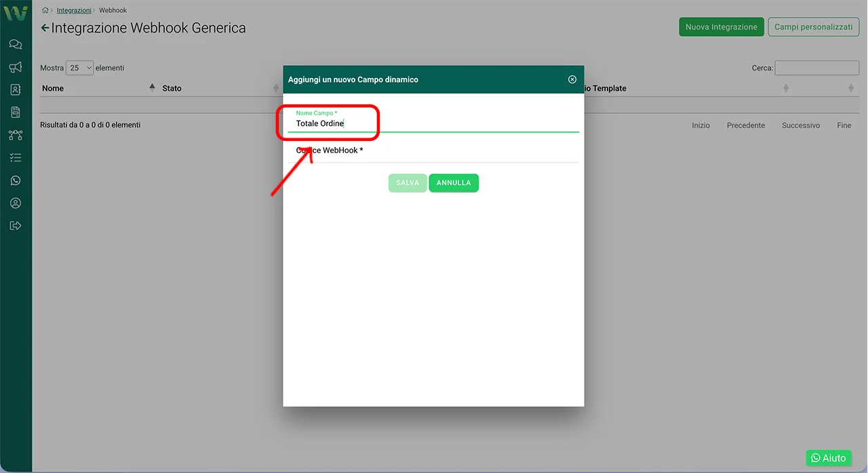The height and width of the screenshot is (473, 868).
Task: Open Campi personalizzati
Action: (813, 27)
